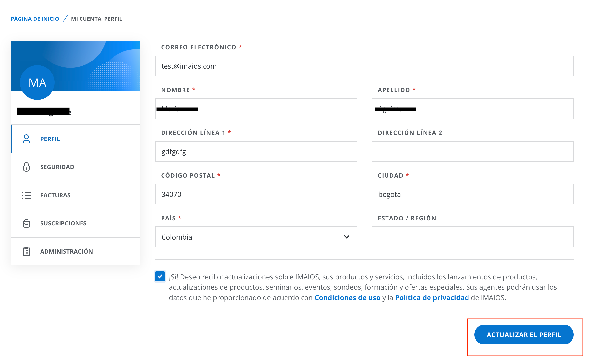Screen dimensions: 611x364
Task: Focus the Apellido input field
Action: pos(473,109)
